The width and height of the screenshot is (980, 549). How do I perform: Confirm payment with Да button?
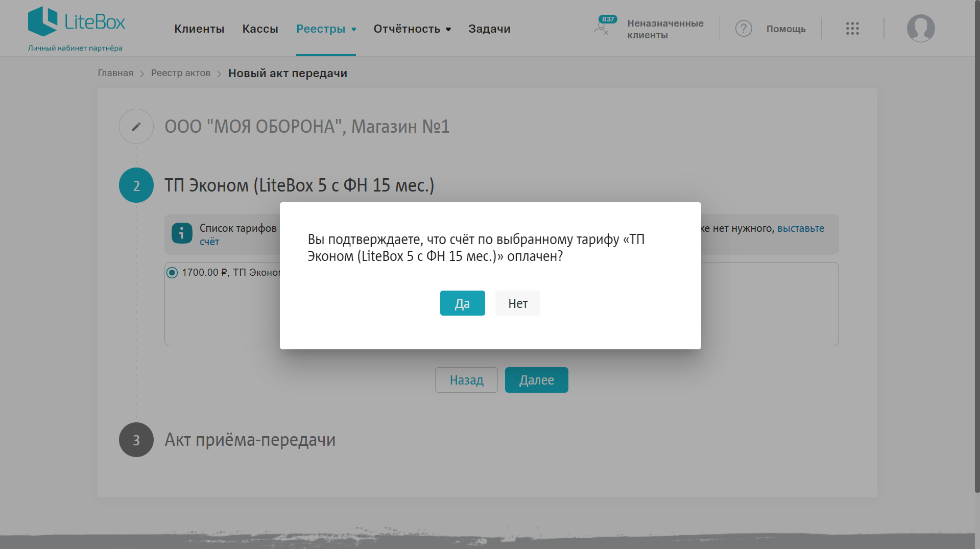(x=463, y=303)
